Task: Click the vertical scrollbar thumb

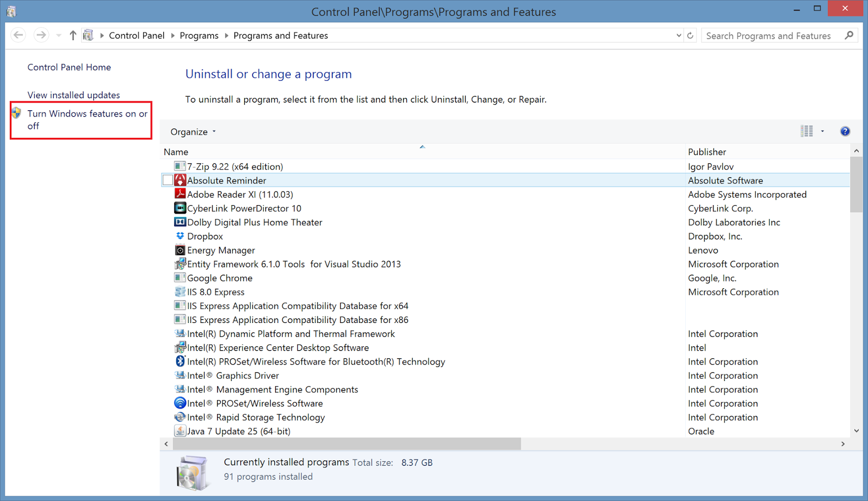Action: [x=856, y=185]
